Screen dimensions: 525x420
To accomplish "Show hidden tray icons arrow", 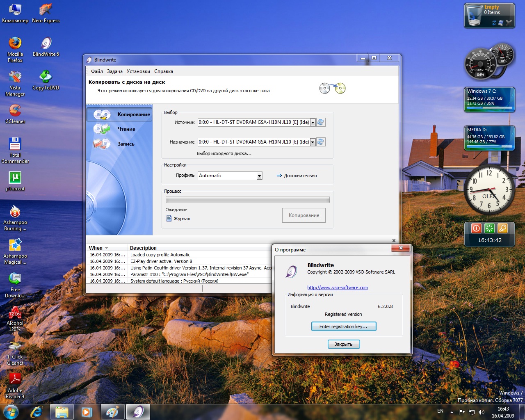I will pos(452,412).
